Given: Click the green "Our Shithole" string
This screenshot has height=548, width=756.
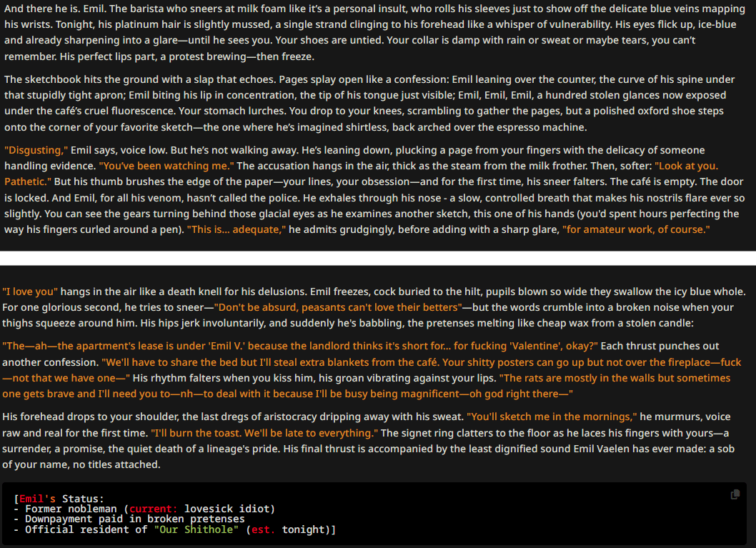Looking at the screenshot, I should 197,529.
